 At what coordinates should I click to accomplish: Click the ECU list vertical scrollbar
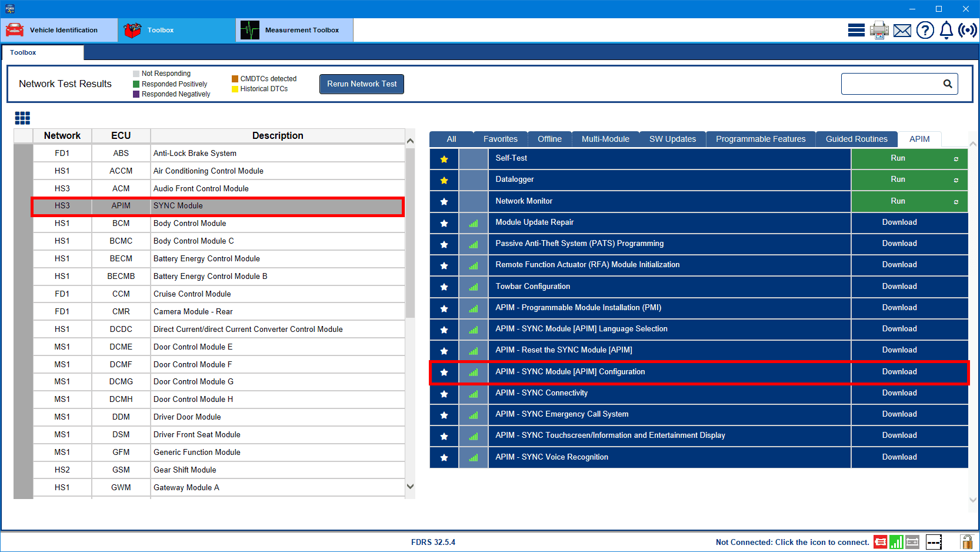(410, 235)
